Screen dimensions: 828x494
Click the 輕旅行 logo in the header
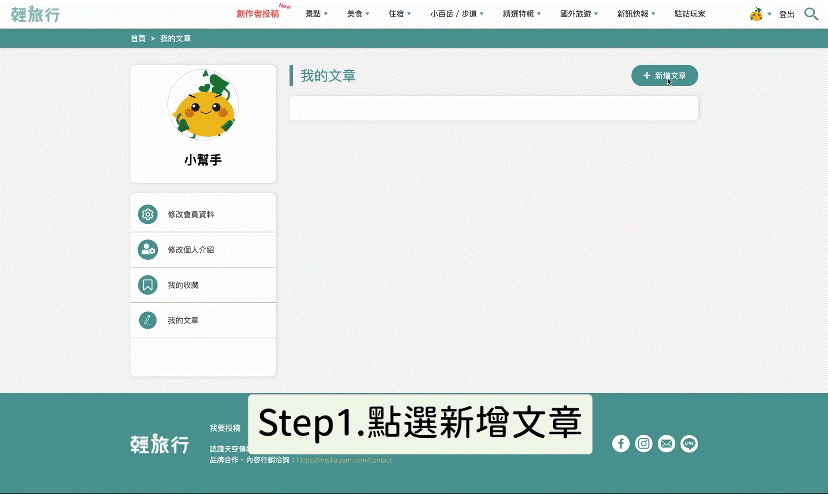tap(35, 14)
